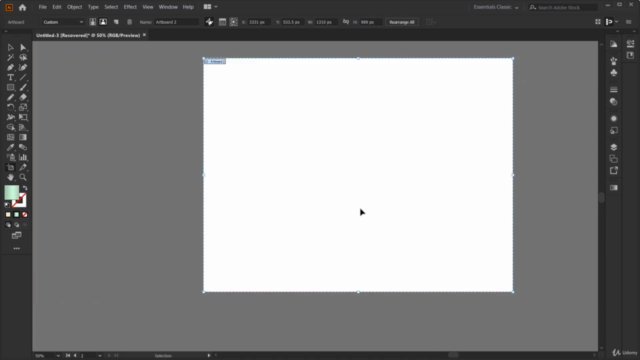The image size is (640, 360).
Task: Open the Edit menu
Action: (57, 7)
